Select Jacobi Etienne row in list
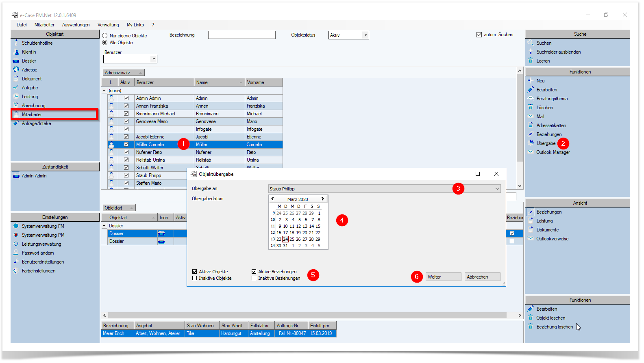 pos(195,137)
